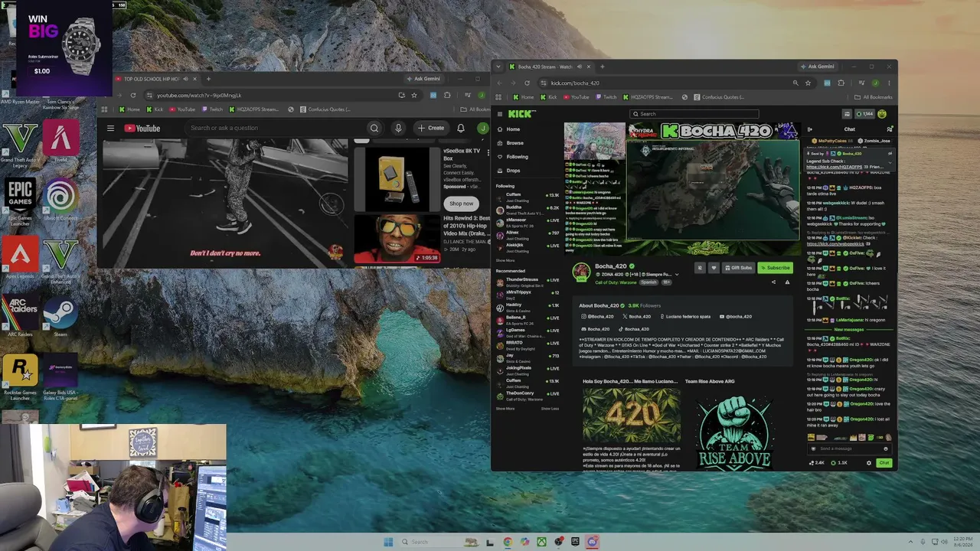The image size is (980, 551).
Task: Select the Steam desktop shortcut
Action: click(60, 316)
